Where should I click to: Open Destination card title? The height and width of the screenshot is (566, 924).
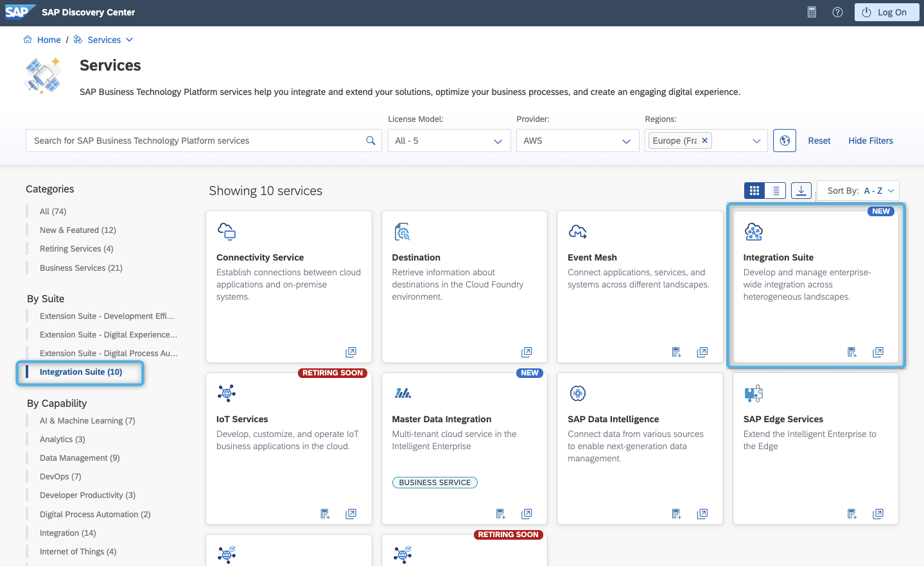416,257
